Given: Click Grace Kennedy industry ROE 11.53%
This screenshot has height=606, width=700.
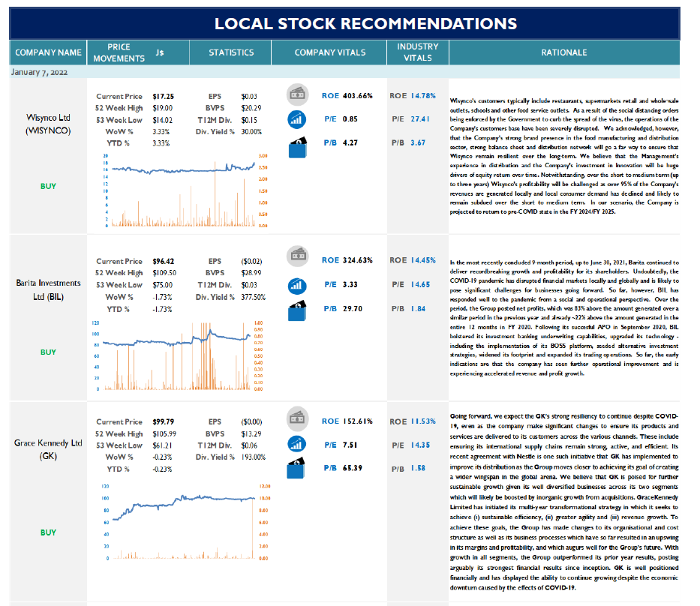Looking at the screenshot, I should click(x=423, y=421).
